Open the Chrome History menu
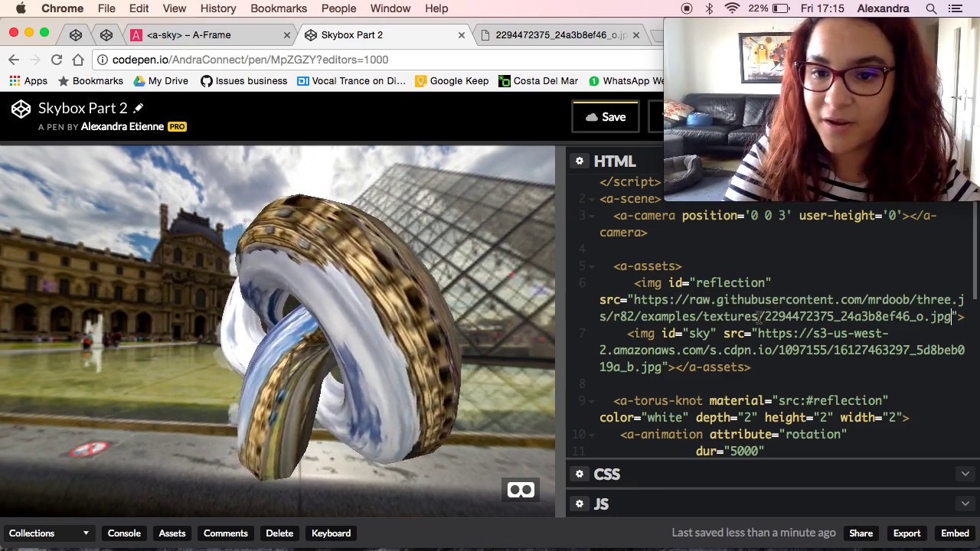Image resolution: width=980 pixels, height=551 pixels. click(218, 8)
